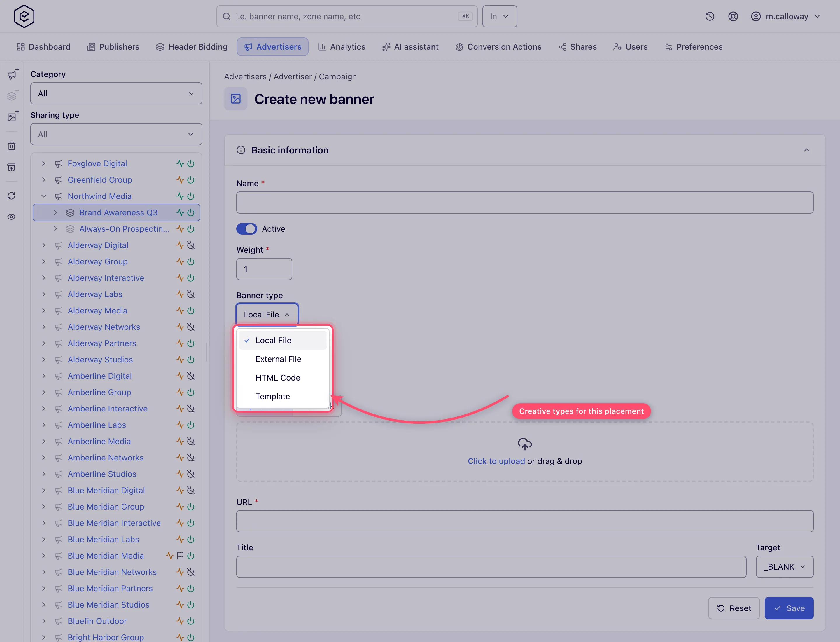840x642 pixels.
Task: Click activity pulse icon for Foxglove Digital
Action: (x=180, y=163)
